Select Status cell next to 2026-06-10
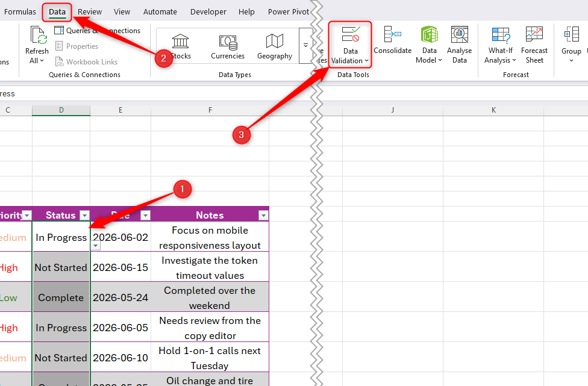This screenshot has height=386, width=588. click(x=61, y=357)
